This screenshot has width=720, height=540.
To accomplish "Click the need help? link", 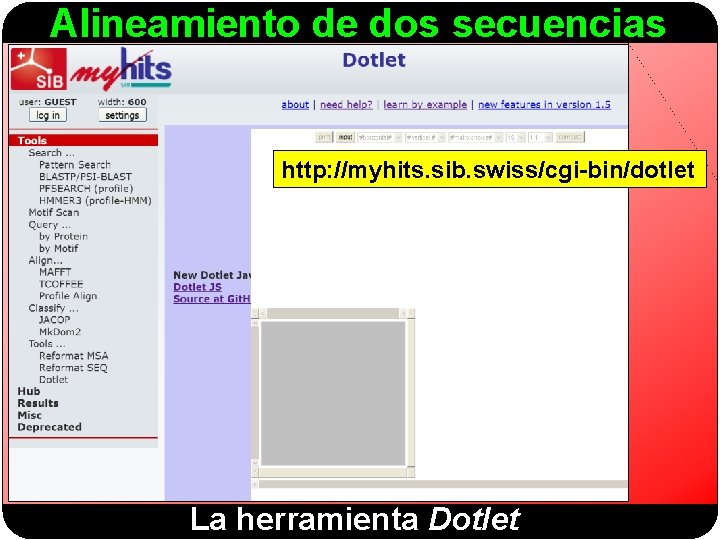I will pos(346,105).
